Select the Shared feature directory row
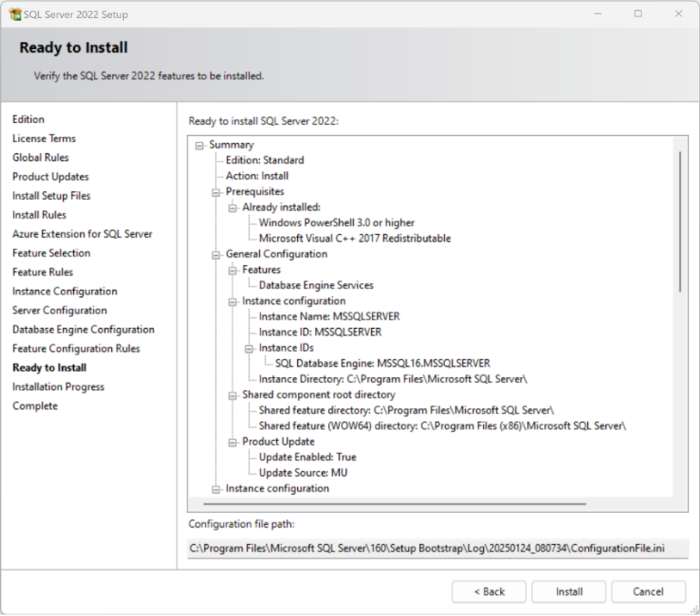The height and width of the screenshot is (616, 700). coord(407,410)
